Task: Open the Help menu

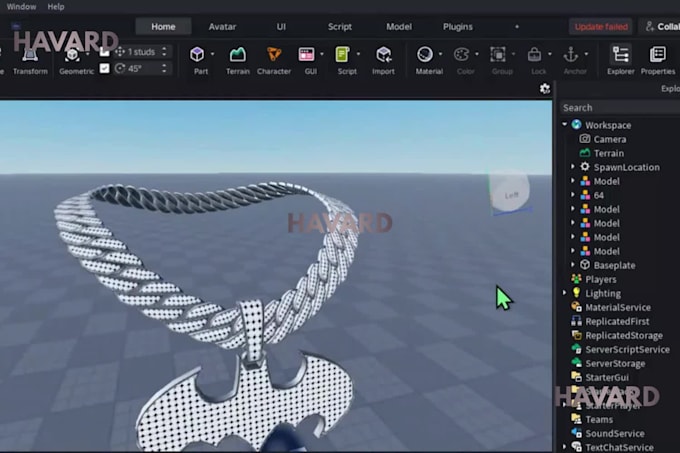Action: (56, 7)
